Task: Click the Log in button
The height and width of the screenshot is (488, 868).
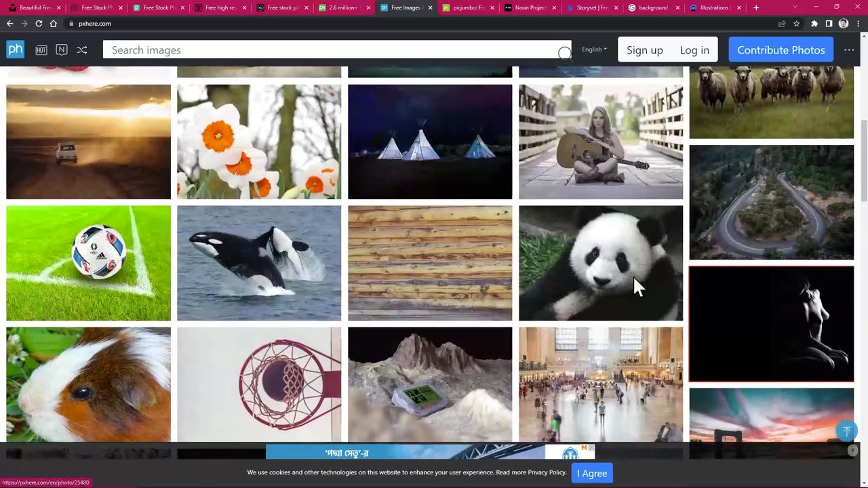Action: pos(694,50)
